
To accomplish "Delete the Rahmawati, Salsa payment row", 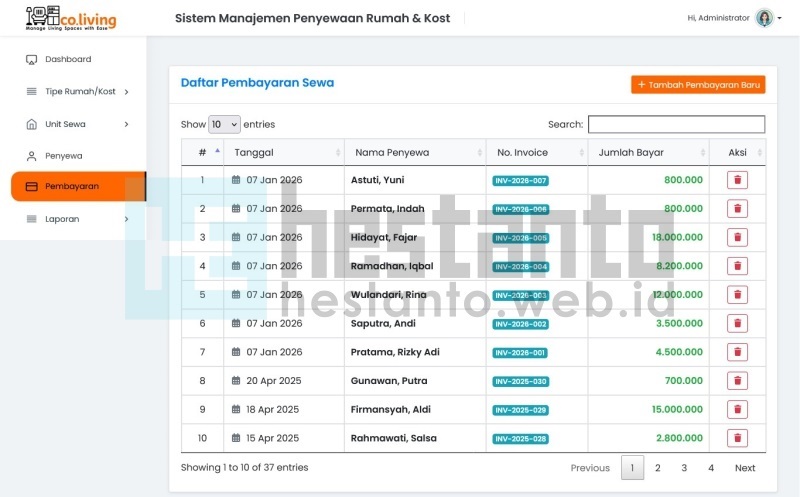I will click(737, 438).
